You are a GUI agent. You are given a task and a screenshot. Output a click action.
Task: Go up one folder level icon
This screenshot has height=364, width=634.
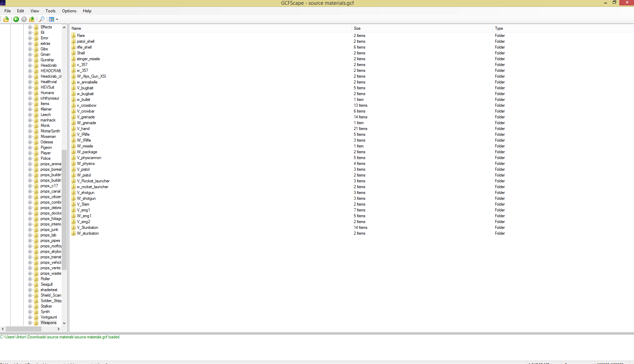point(32,19)
